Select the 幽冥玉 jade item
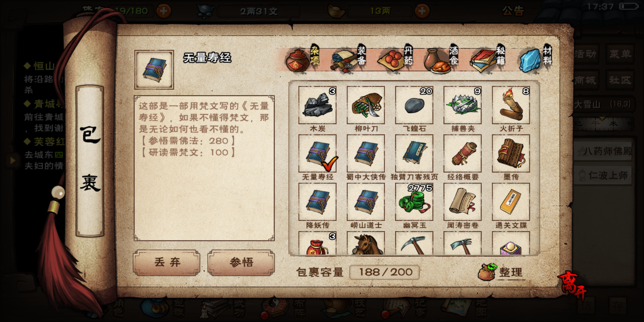 414,202
